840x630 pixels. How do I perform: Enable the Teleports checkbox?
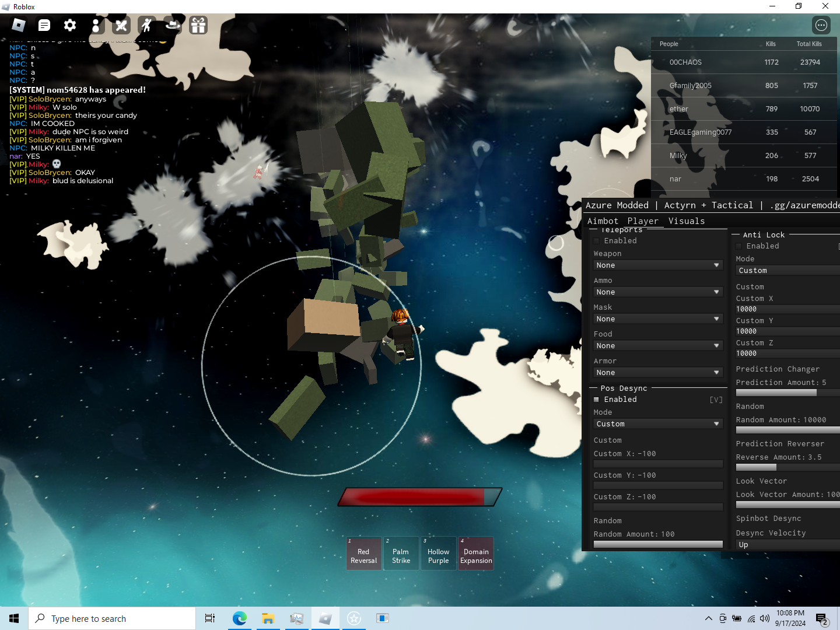pyautogui.click(x=596, y=241)
